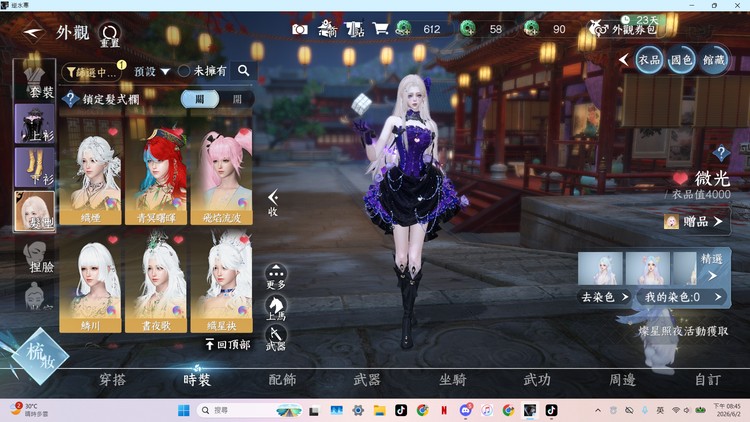
Task: Add jade currency next to 58
Action: pyautogui.click(x=468, y=29)
